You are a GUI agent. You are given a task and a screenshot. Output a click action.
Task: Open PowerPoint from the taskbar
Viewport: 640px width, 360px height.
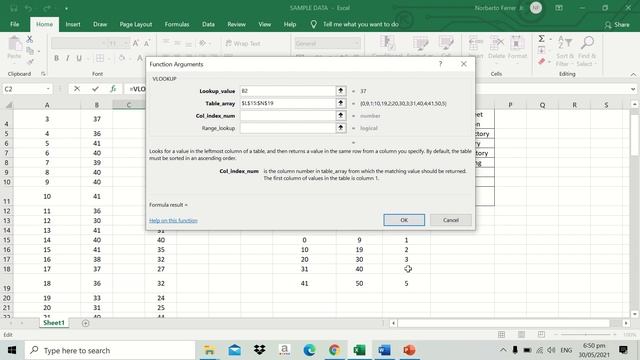coord(409,350)
